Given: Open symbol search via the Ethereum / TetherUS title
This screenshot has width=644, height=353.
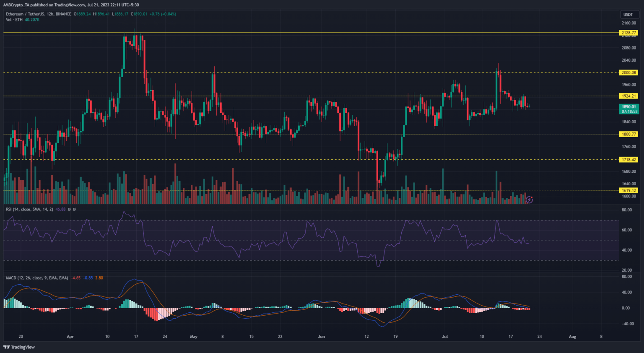Looking at the screenshot, I should click(25, 14).
